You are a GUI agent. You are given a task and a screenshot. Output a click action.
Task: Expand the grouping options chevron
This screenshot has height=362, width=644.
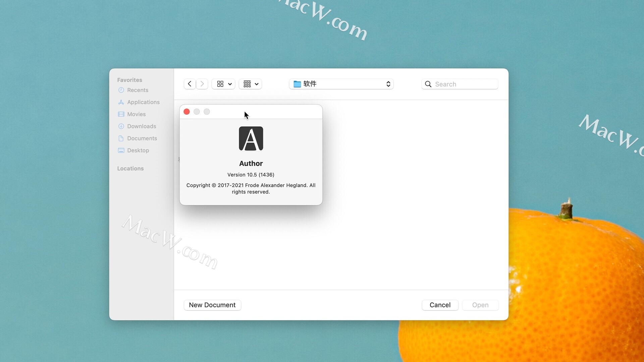pos(257,84)
